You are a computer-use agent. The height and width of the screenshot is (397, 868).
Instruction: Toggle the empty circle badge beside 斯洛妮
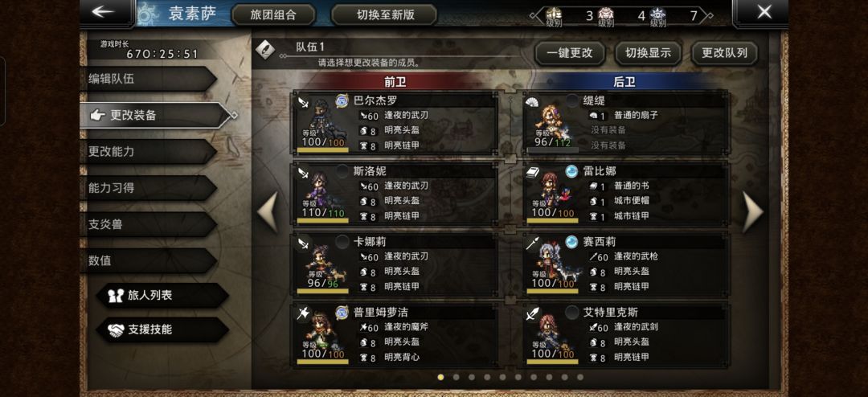coord(342,171)
